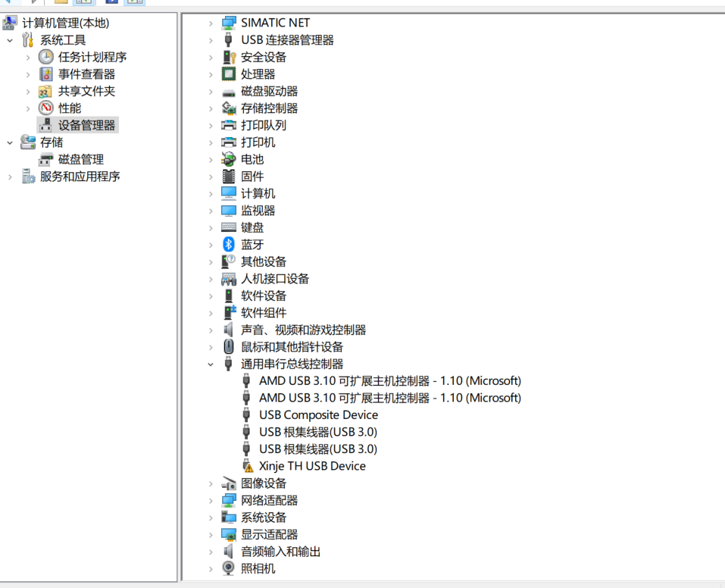Click the 显示适配器 display adapter icon
This screenshot has width=725, height=588.
tap(229, 534)
